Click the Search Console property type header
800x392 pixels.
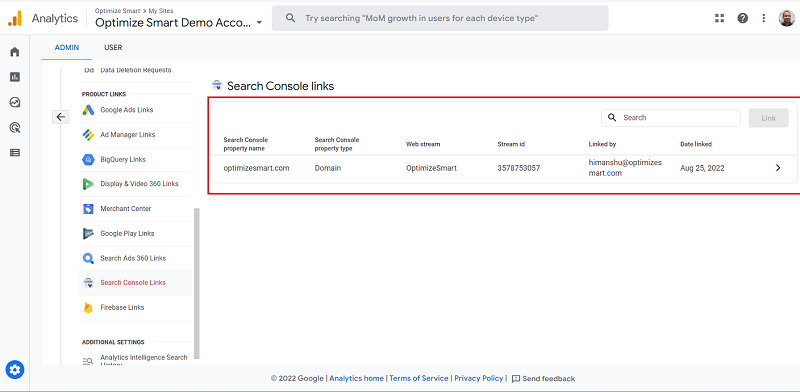(x=337, y=144)
